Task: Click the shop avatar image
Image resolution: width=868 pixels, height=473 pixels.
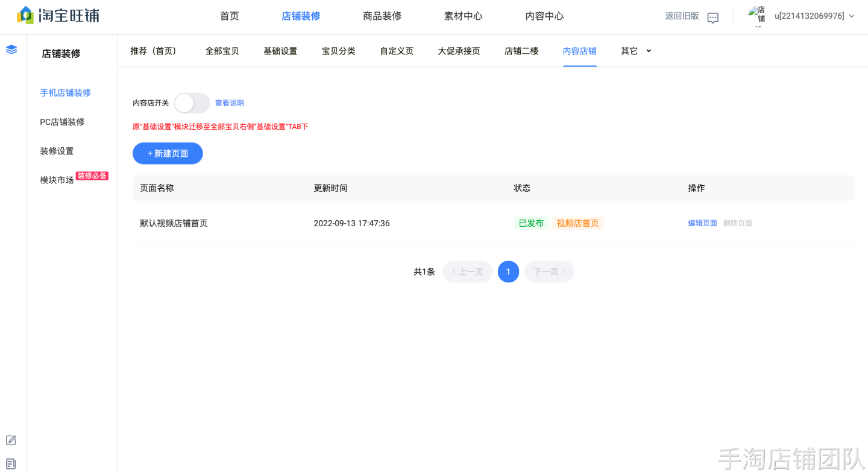Action: pos(758,16)
